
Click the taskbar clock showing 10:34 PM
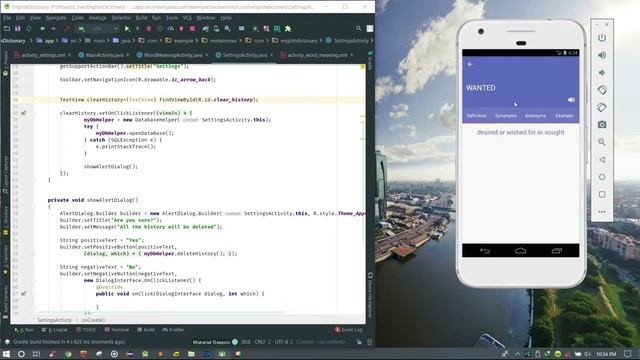click(606, 354)
